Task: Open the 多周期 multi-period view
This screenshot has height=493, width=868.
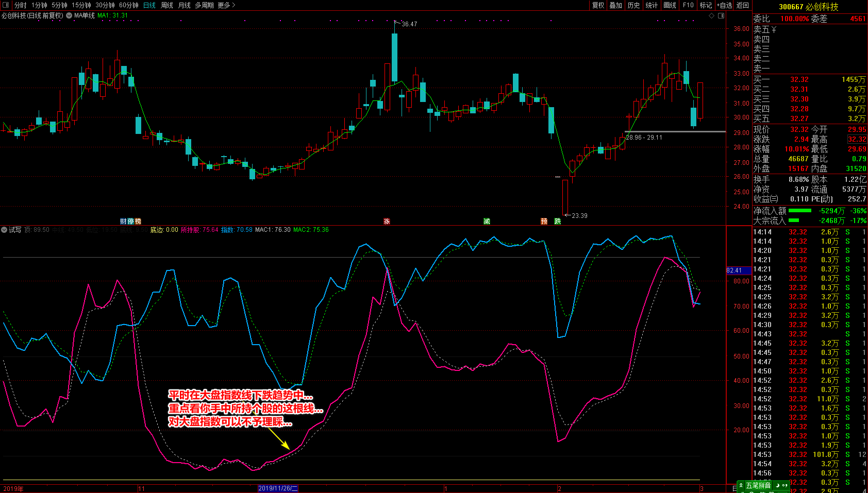Action: point(204,5)
